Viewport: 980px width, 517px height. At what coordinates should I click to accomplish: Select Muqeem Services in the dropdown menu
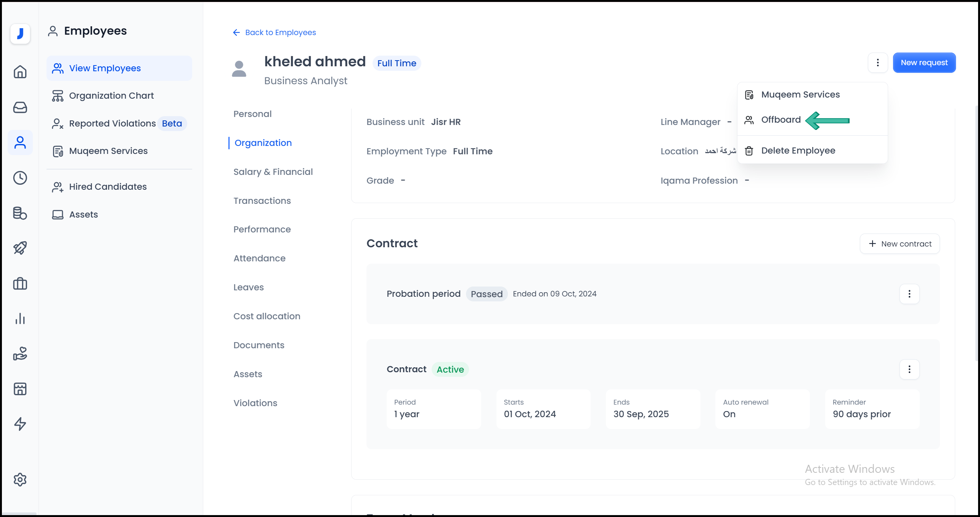[800, 94]
